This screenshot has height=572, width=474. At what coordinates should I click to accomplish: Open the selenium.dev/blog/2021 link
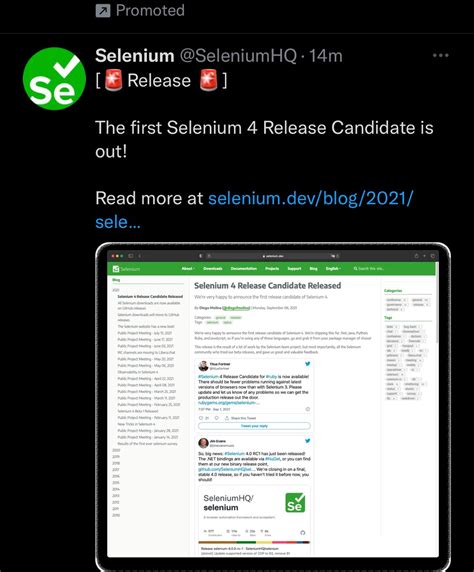pyautogui.click(x=254, y=210)
